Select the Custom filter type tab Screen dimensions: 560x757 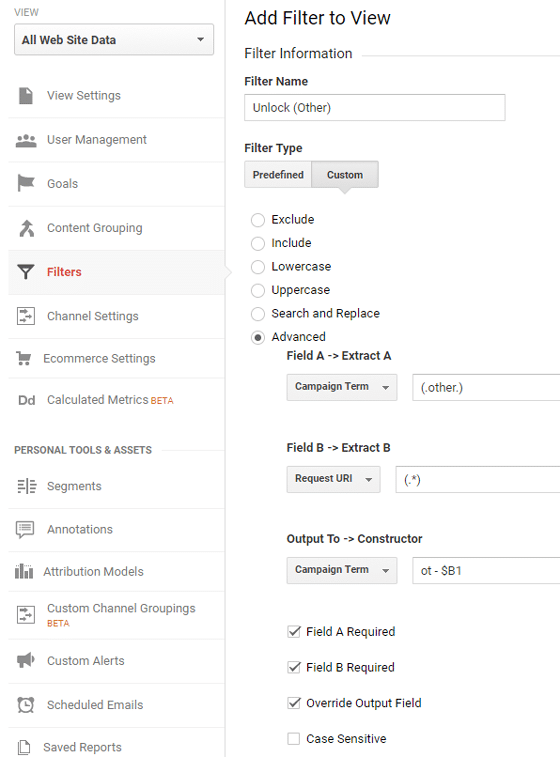tap(345, 175)
